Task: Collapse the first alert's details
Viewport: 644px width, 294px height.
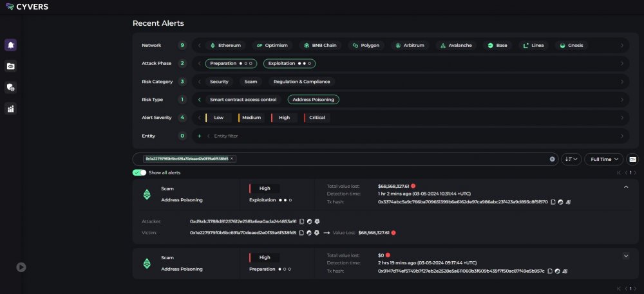Action: 626,187
